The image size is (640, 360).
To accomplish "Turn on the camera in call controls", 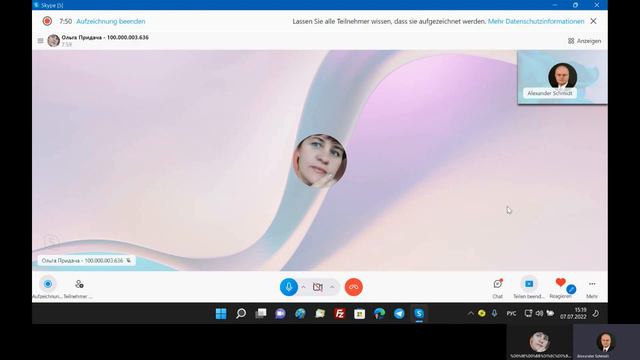I will (318, 287).
